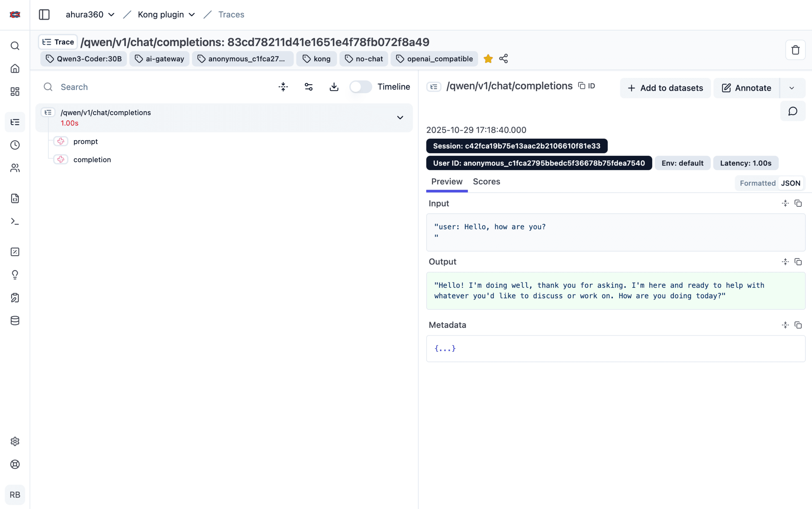Open the Users section in the sidebar
Image resolution: width=812 pixels, height=509 pixels.
pyautogui.click(x=15, y=168)
